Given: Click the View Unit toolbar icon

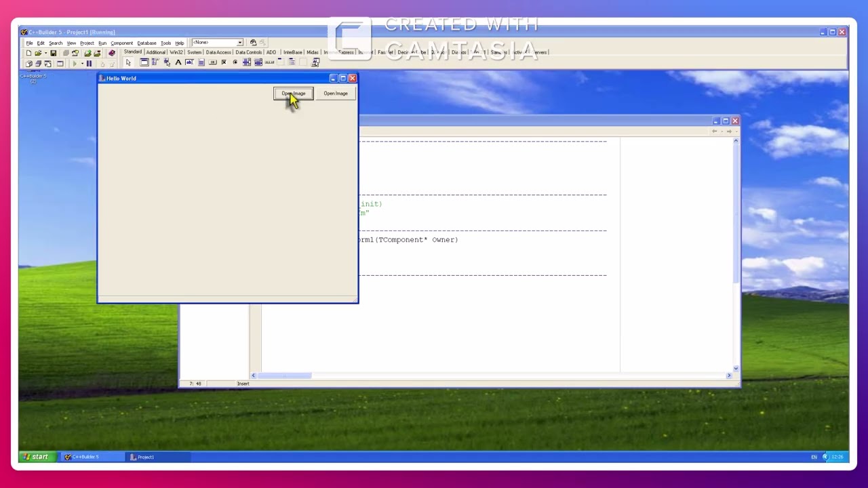Looking at the screenshot, I should click(x=28, y=63).
